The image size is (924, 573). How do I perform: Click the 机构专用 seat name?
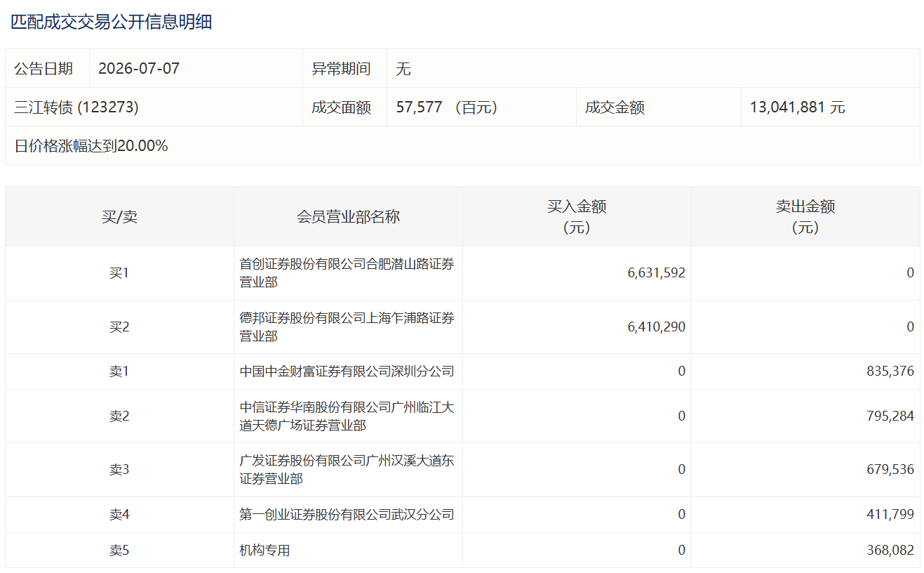point(265,551)
